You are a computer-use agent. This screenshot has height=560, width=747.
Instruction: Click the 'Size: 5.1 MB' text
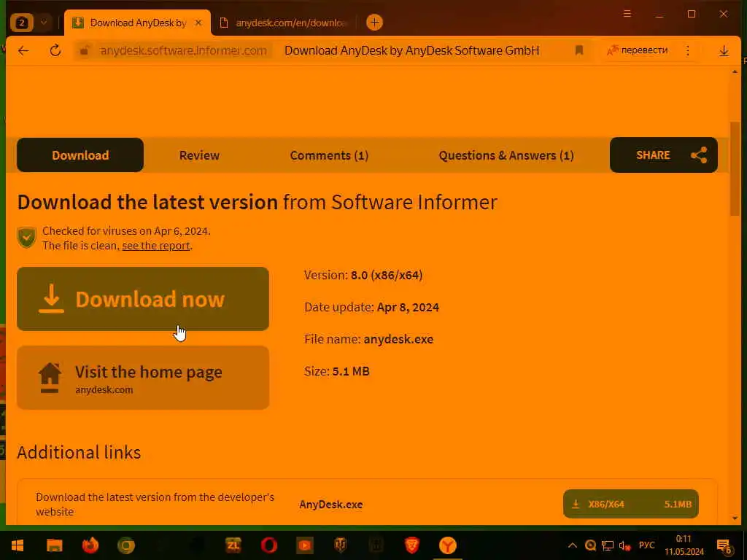(337, 371)
